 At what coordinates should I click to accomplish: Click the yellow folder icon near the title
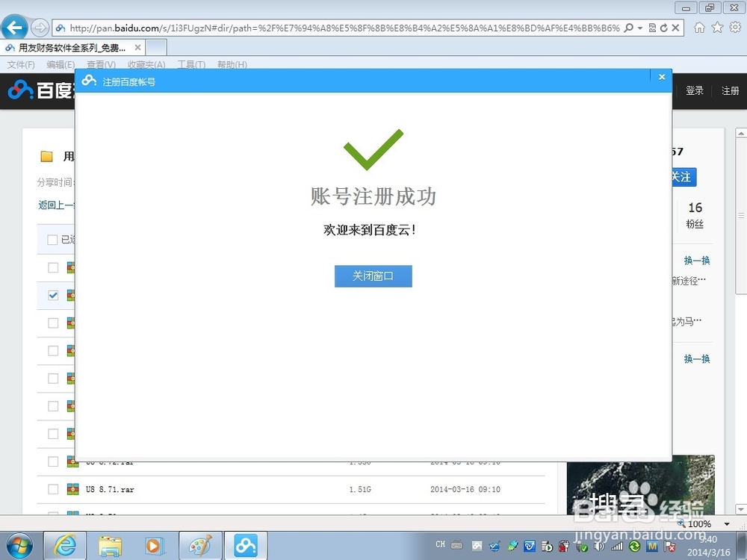(46, 156)
